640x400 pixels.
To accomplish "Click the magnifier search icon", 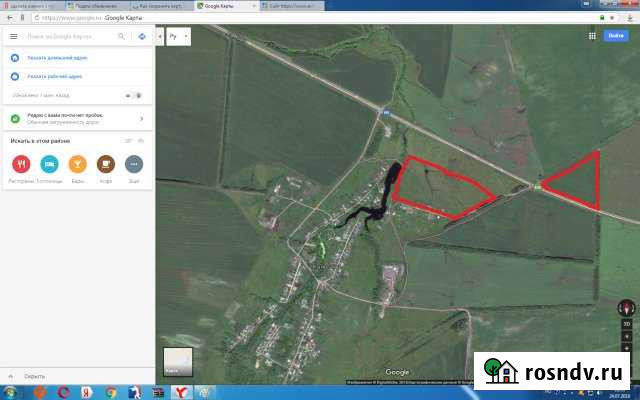I will [121, 36].
